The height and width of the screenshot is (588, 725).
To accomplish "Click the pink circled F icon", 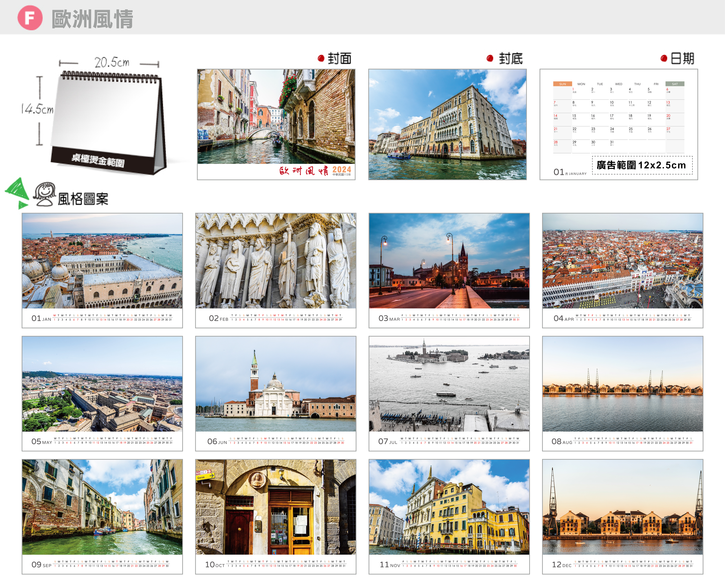I will coord(30,18).
